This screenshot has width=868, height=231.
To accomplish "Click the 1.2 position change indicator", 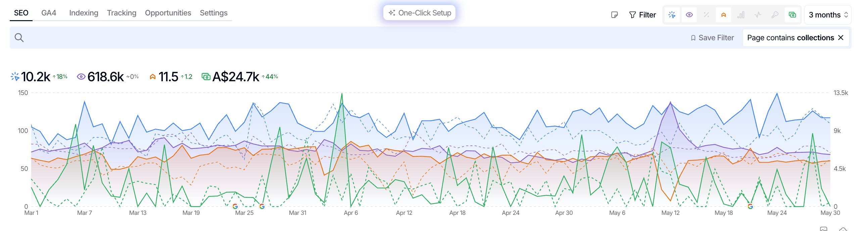I will tap(187, 77).
